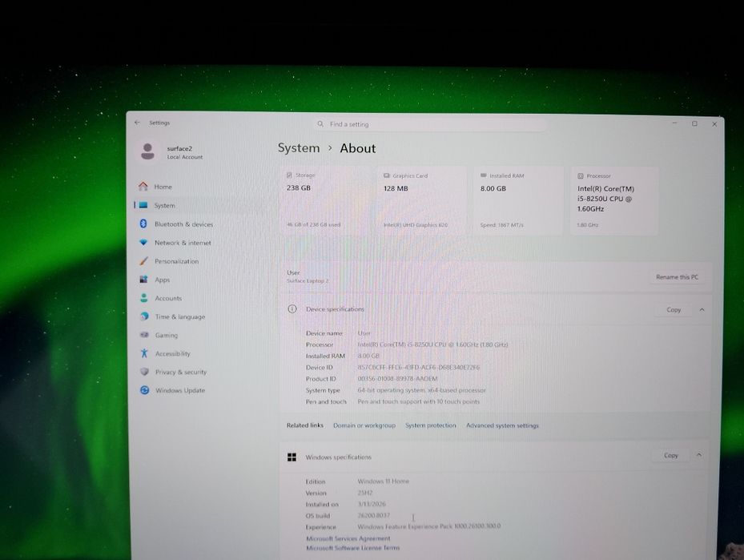Click the Windows Update sync icon

145,390
